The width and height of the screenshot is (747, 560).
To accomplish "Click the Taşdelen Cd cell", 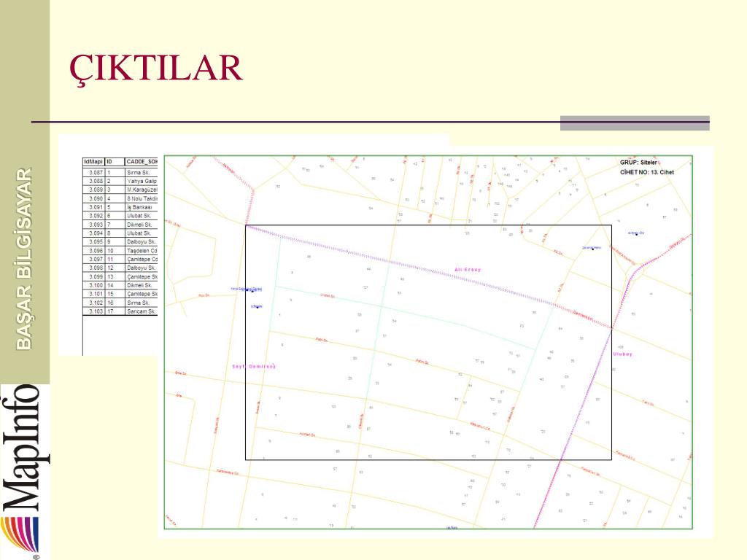I will point(142,251).
